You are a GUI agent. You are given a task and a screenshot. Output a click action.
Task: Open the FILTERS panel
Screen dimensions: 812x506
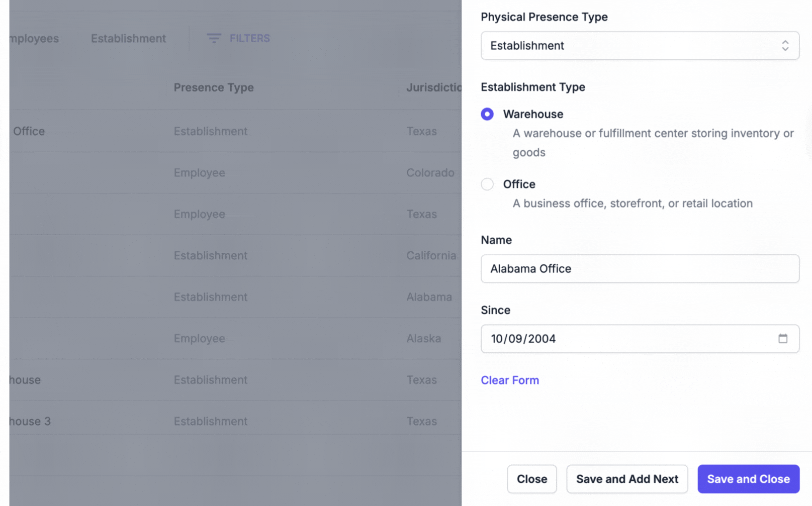click(x=238, y=39)
